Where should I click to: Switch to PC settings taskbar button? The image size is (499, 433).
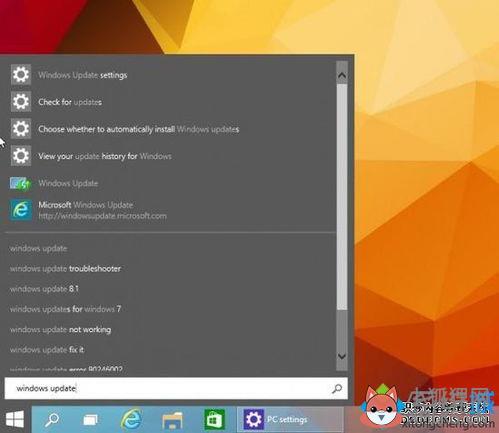tap(290, 419)
